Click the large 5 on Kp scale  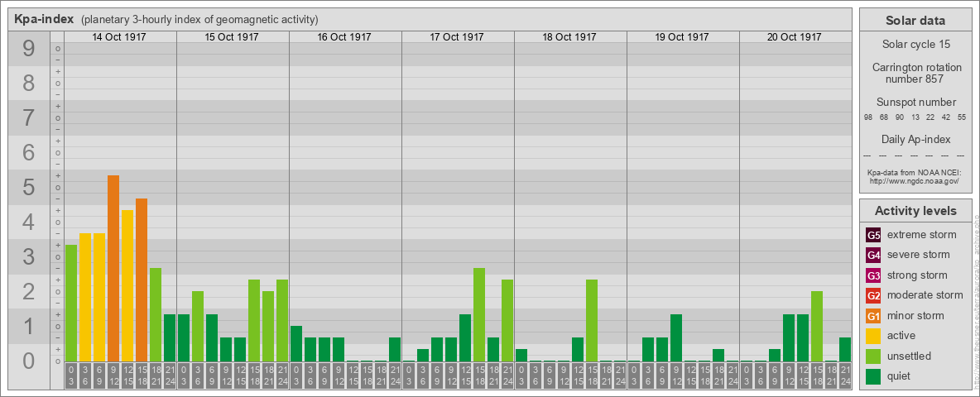click(28, 187)
